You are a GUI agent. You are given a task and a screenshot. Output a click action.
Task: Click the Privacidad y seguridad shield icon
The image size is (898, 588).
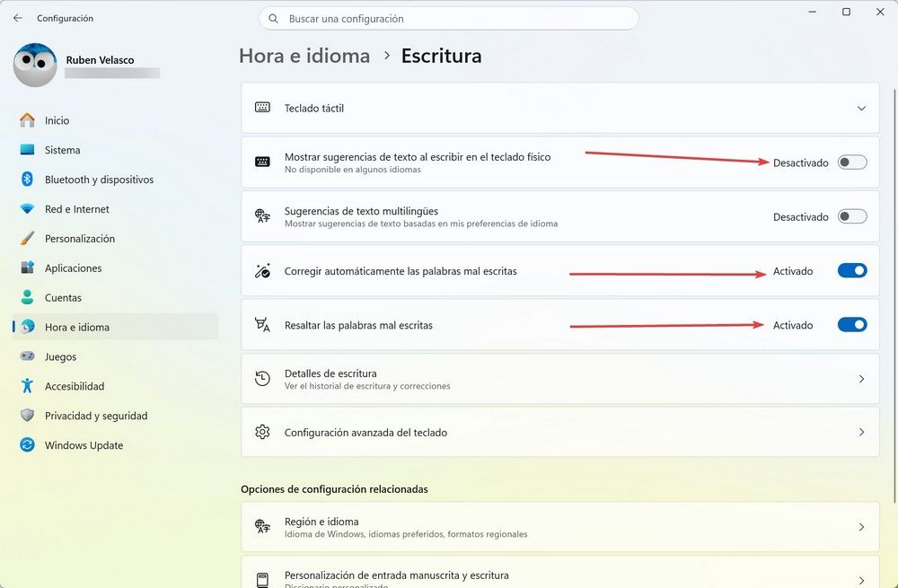[27, 416]
